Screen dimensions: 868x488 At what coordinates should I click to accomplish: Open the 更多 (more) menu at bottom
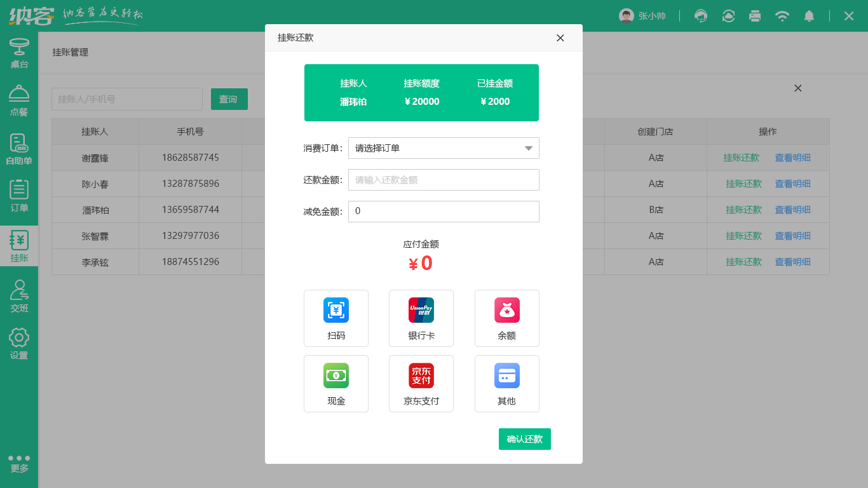click(19, 461)
